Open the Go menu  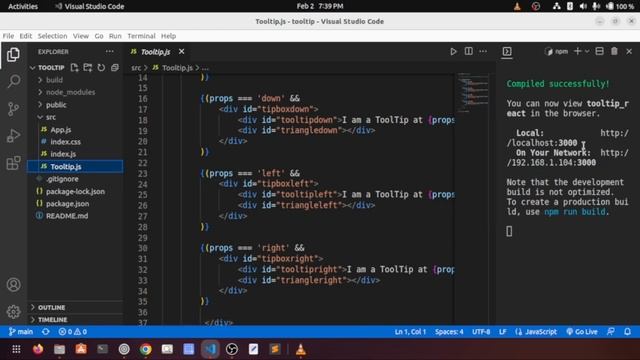point(99,36)
